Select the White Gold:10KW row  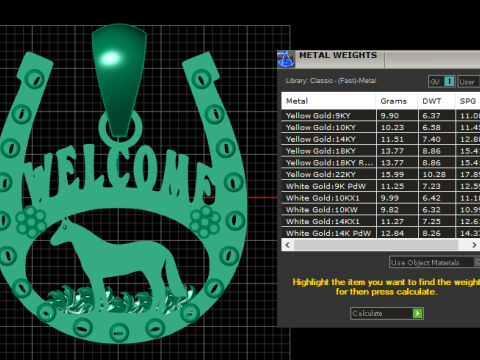381,210
